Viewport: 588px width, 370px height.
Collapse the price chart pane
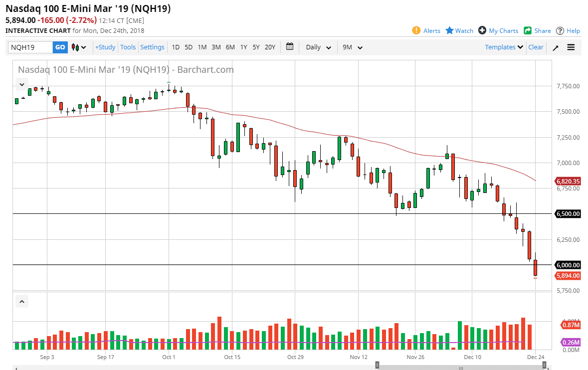tap(21, 83)
